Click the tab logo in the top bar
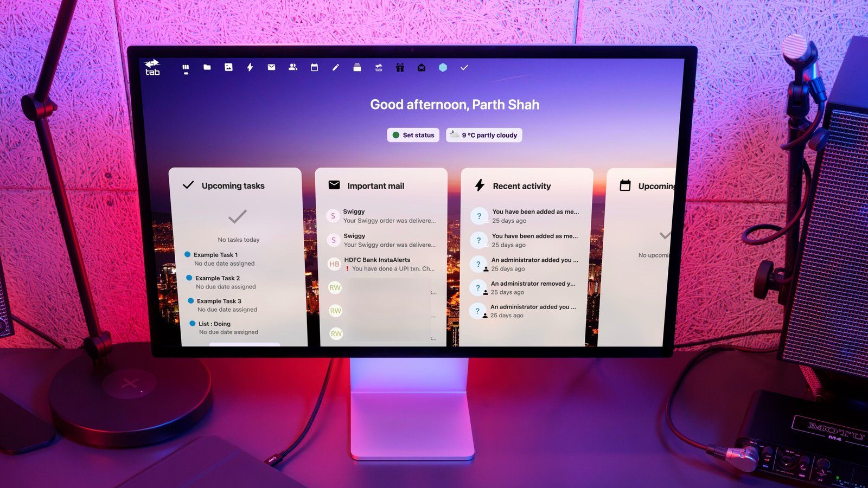This screenshot has height=488, width=868. coord(152,68)
